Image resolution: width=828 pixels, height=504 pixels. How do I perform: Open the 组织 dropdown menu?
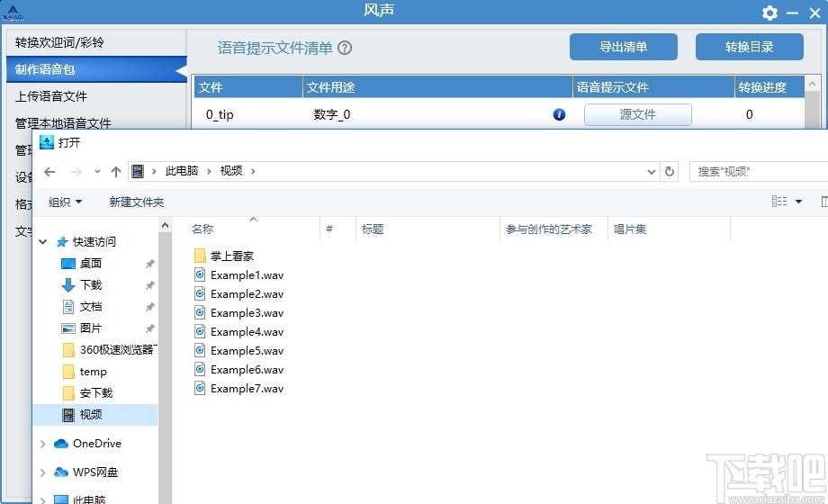[x=65, y=202]
